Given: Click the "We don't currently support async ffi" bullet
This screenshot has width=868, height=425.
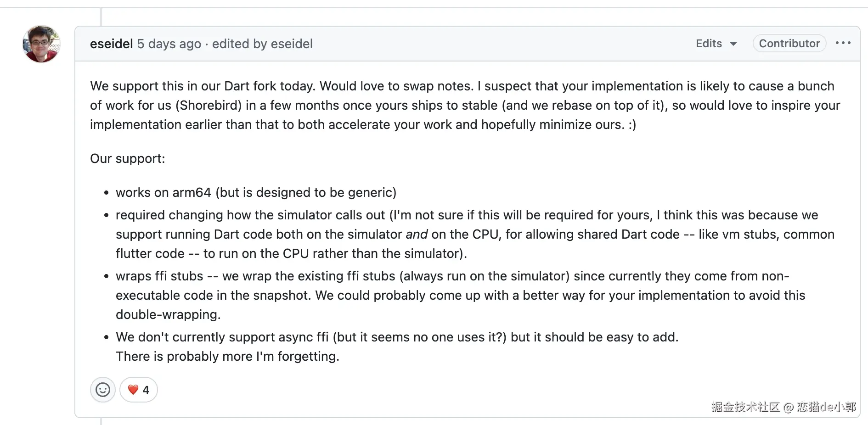Looking at the screenshot, I should 222,337.
